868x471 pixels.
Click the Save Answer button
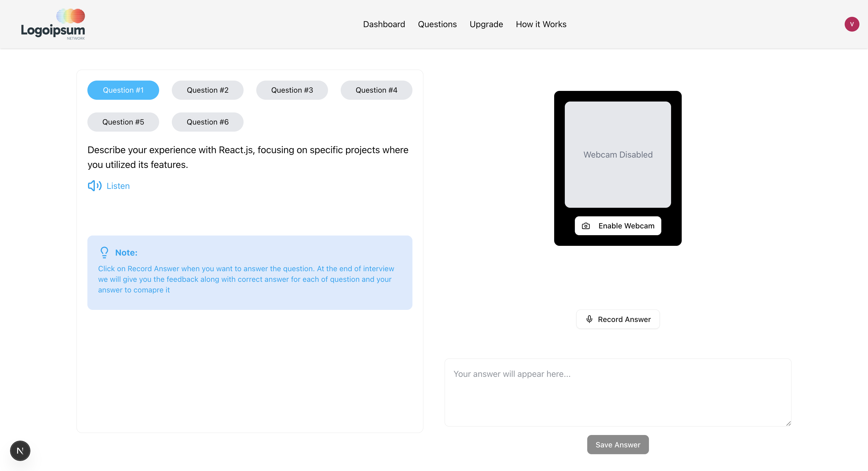tap(618, 444)
